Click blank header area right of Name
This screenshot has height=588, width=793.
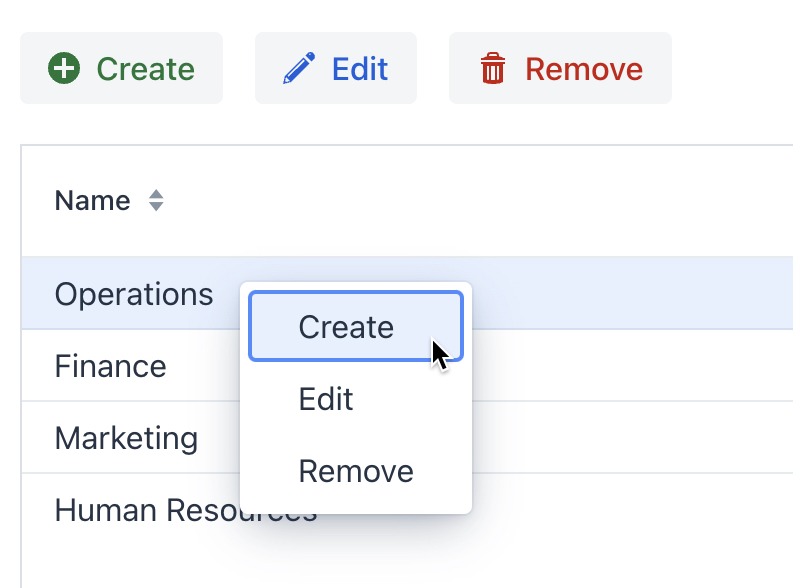point(500,201)
